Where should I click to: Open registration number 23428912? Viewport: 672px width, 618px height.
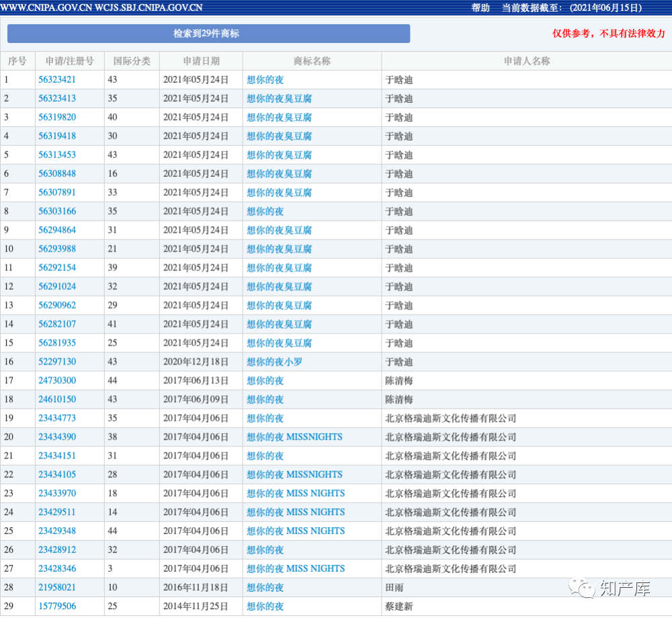[x=57, y=550]
